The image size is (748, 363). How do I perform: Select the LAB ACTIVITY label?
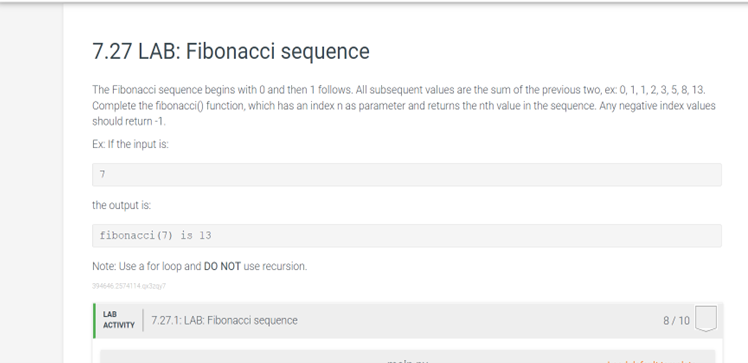click(x=119, y=320)
